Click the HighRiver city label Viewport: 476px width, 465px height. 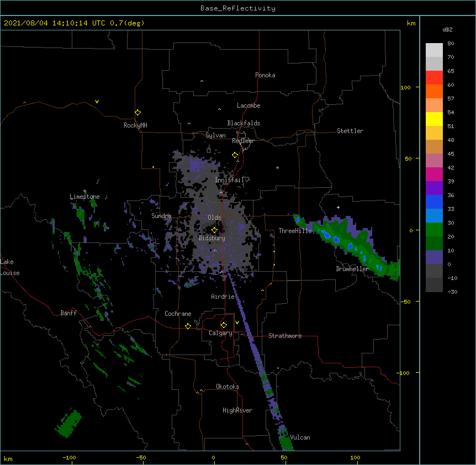(237, 410)
